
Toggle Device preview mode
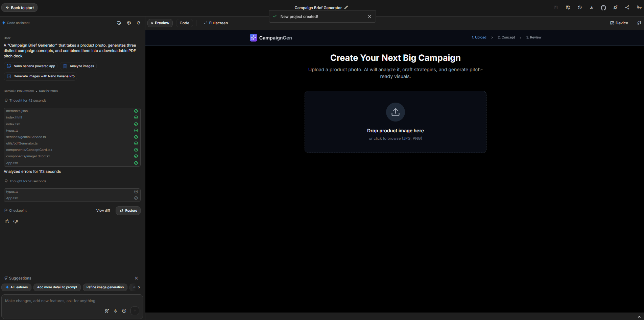pyautogui.click(x=619, y=23)
